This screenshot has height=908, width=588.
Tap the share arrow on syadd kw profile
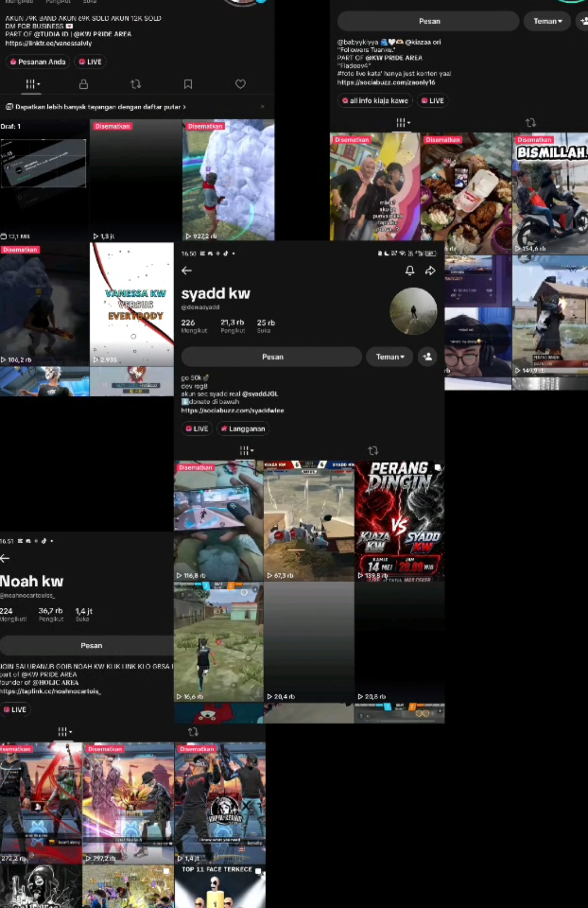[430, 271]
